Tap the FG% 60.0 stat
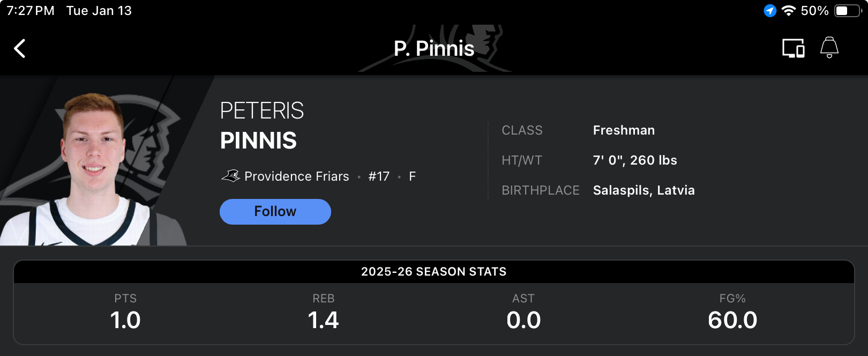The height and width of the screenshot is (356, 868). [732, 313]
